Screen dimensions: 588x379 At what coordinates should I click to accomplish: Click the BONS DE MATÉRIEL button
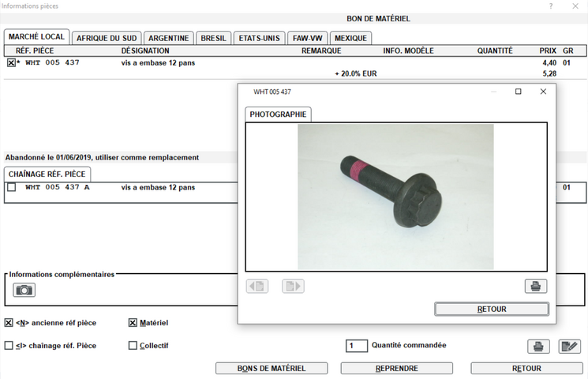[x=272, y=369]
